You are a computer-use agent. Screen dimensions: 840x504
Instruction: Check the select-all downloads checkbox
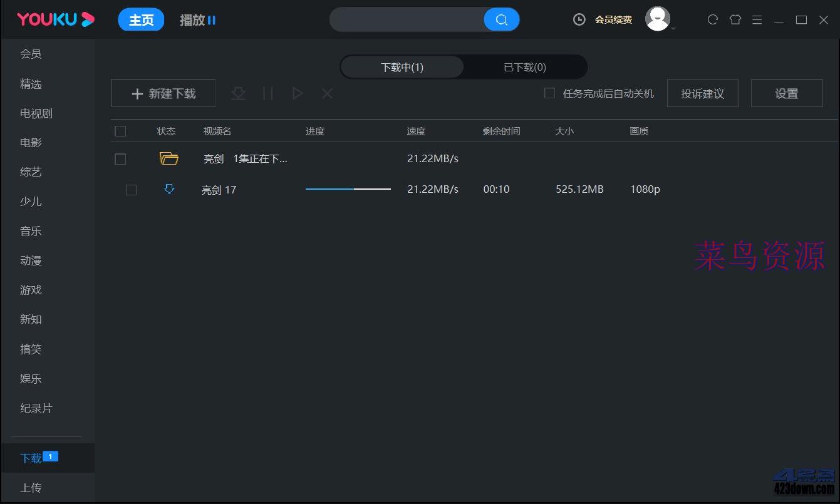point(120,131)
